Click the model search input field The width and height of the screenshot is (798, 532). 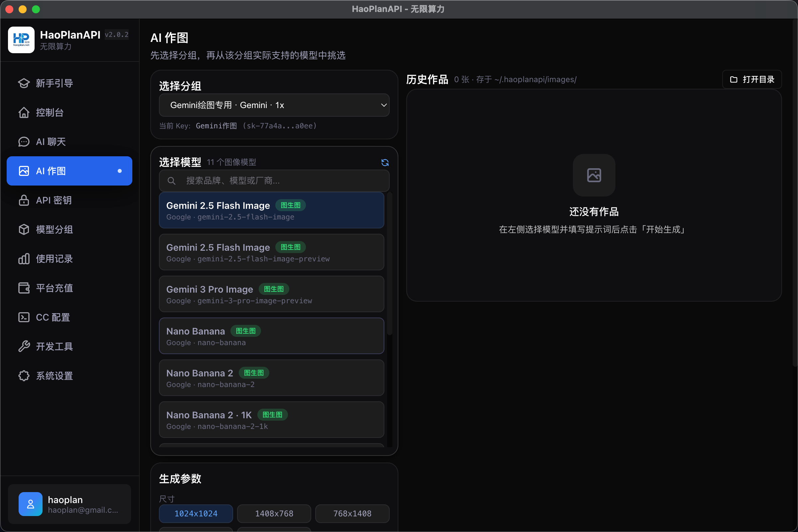coord(274,181)
